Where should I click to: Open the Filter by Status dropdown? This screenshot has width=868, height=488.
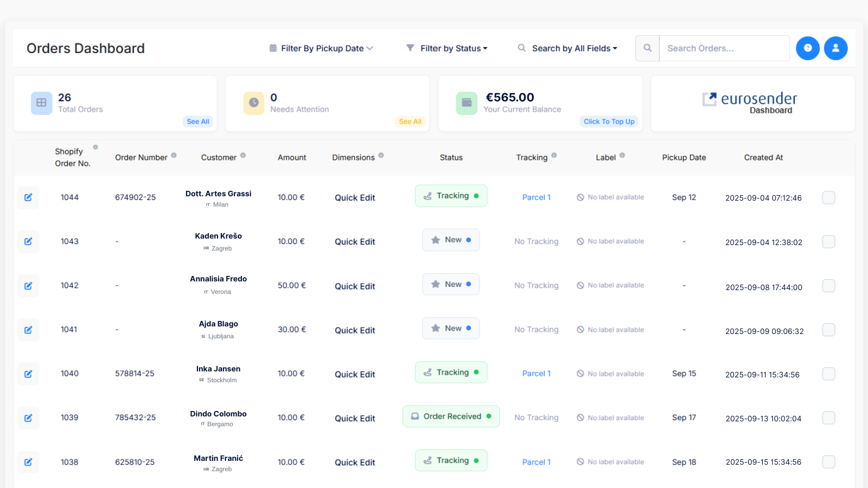447,48
